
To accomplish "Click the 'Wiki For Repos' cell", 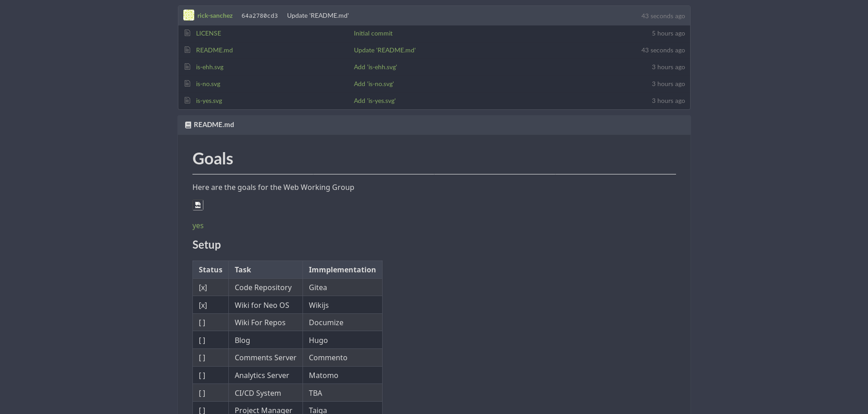I will pyautogui.click(x=266, y=322).
